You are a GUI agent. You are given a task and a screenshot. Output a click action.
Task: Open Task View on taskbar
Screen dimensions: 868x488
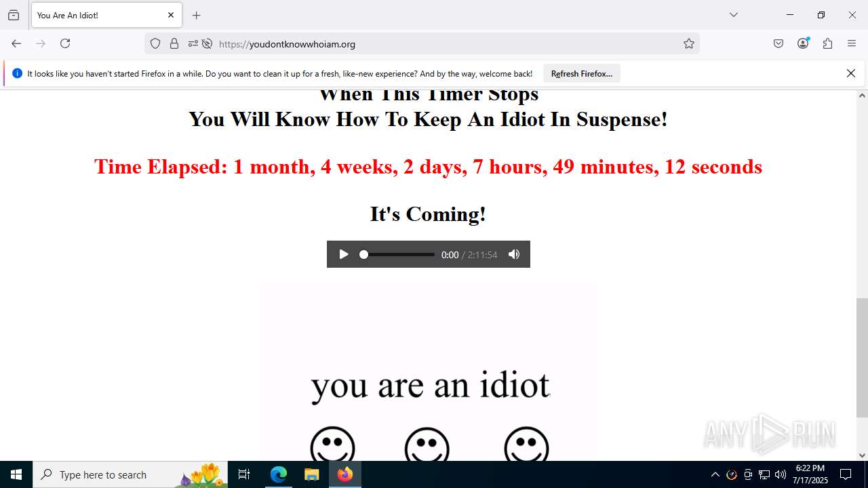pyautogui.click(x=244, y=474)
